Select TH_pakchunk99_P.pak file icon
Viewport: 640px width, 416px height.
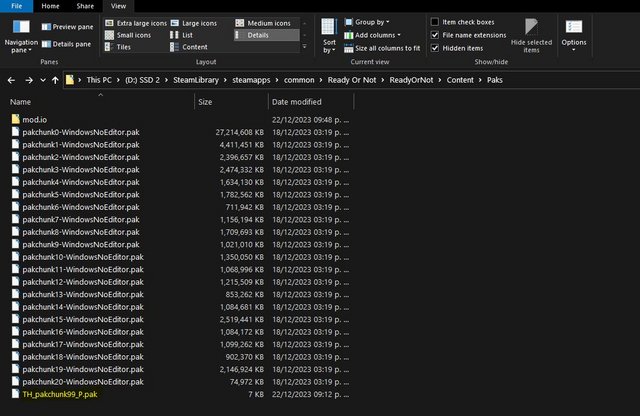pyautogui.click(x=16, y=394)
